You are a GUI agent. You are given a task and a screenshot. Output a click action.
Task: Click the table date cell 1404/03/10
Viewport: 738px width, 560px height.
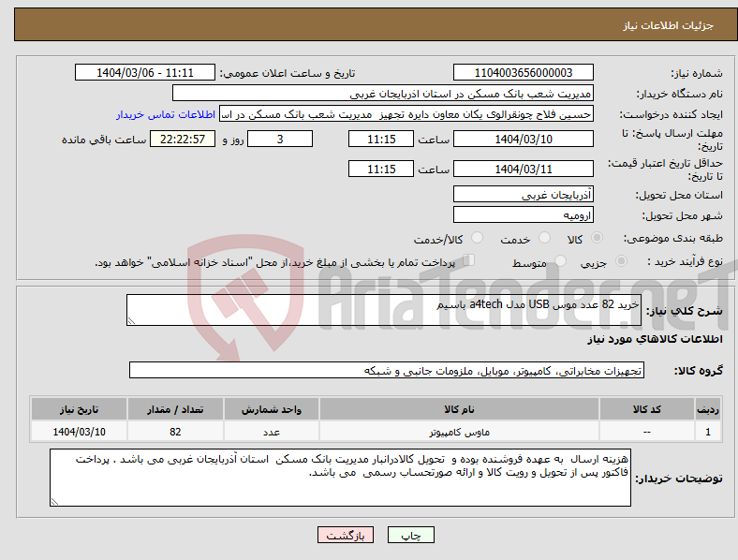click(79, 432)
